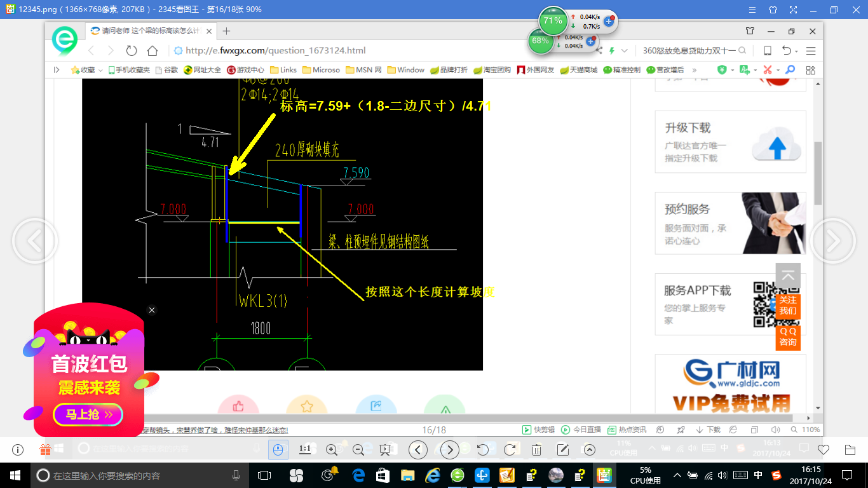Go to the browser home page
This screenshot has width=868, height=488.
[152, 51]
